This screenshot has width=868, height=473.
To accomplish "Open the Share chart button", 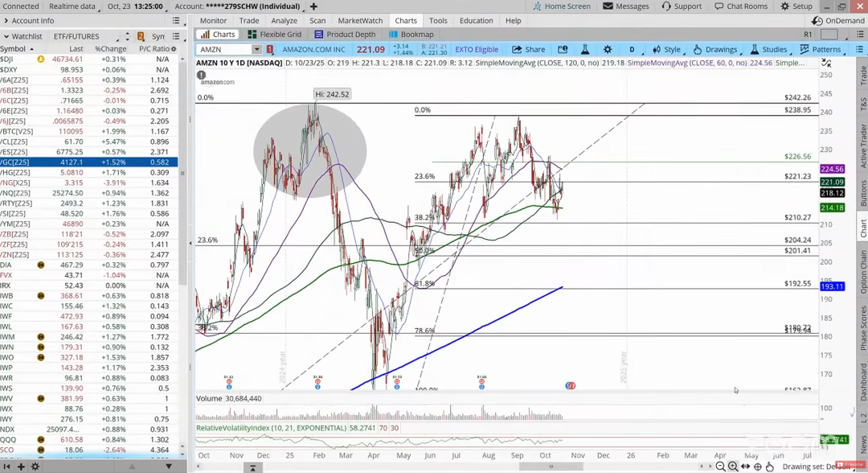I will 529,49.
